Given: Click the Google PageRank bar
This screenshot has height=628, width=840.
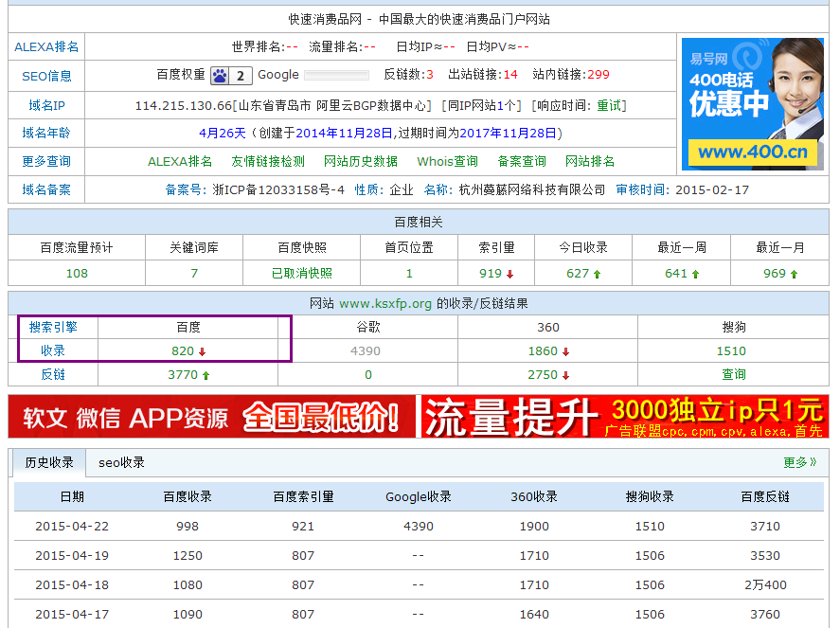Looking at the screenshot, I should [x=337, y=75].
